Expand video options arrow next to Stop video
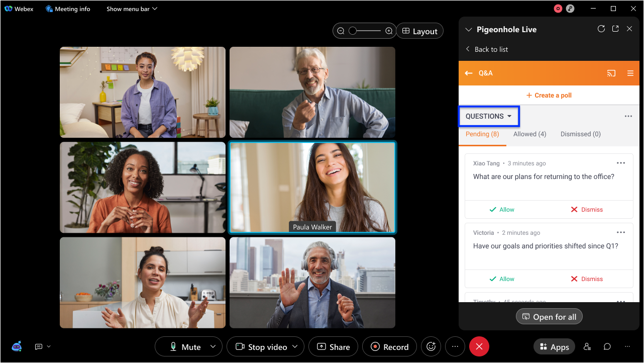This screenshot has height=363, width=644. tap(295, 347)
